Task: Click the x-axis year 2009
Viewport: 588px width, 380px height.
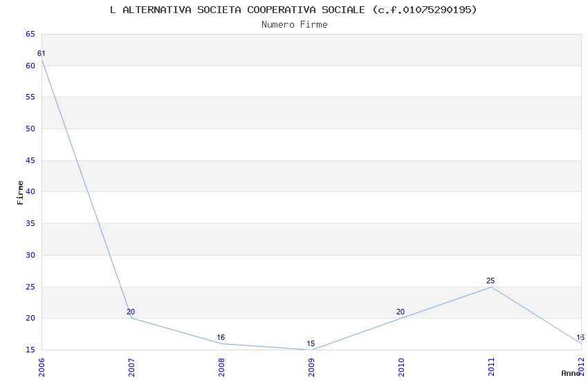Action: click(311, 367)
